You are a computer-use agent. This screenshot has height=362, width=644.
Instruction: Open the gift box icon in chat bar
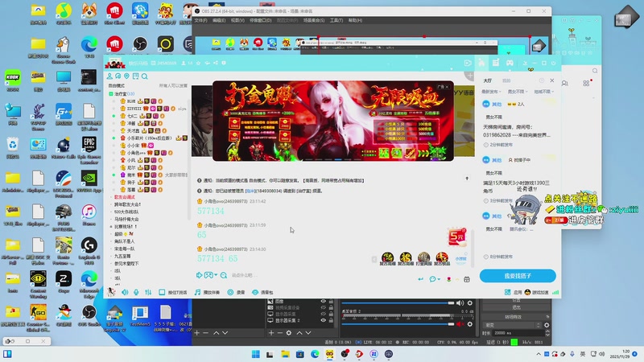coord(467,279)
